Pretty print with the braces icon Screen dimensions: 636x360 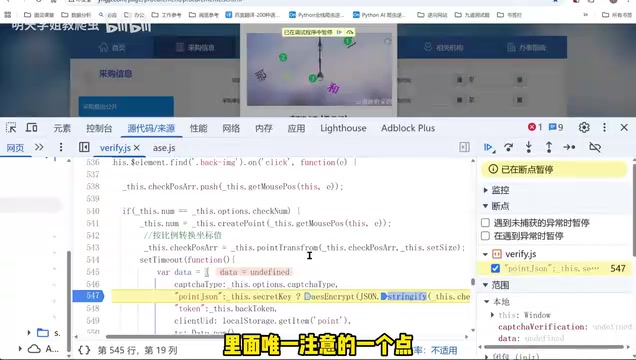[84, 350]
